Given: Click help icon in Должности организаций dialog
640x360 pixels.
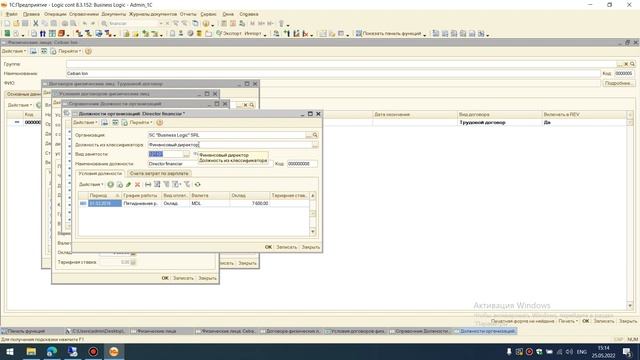Looking at the screenshot, I should coord(160,122).
